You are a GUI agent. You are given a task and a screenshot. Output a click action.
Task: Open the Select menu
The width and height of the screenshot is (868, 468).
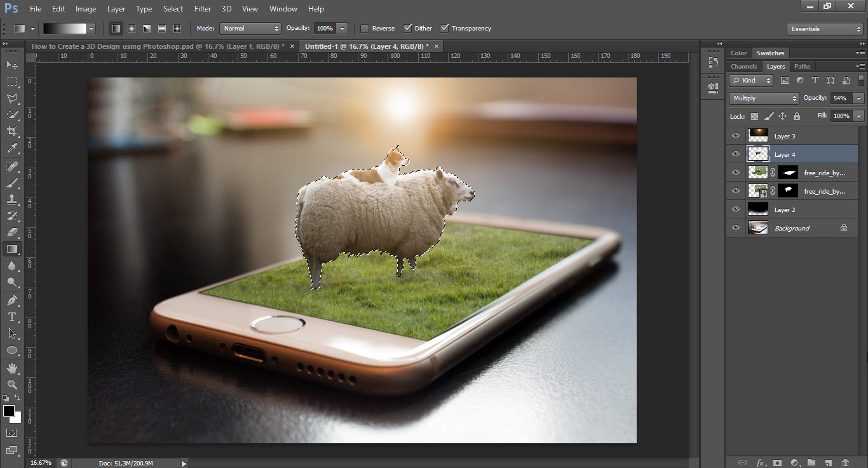173,9
